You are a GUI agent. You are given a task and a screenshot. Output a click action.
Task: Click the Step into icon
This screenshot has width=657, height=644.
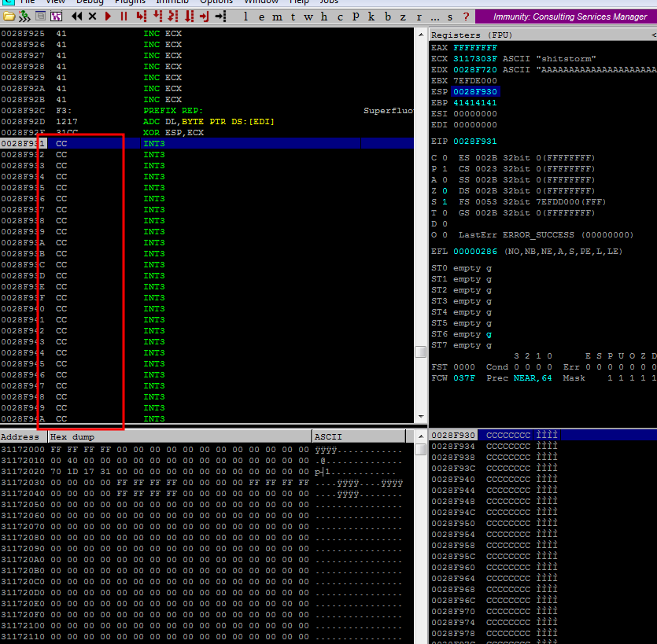(x=142, y=16)
